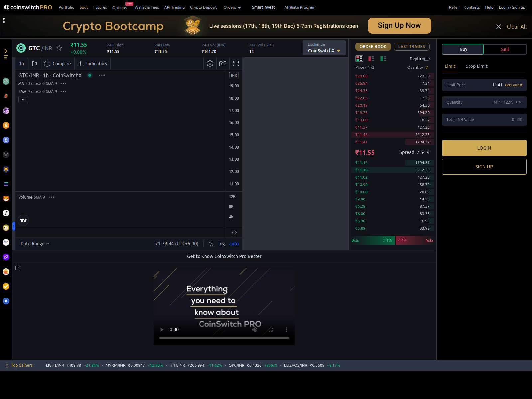The height and width of the screenshot is (399, 532).
Task: Open 1h interval selector
Action: pos(22,64)
